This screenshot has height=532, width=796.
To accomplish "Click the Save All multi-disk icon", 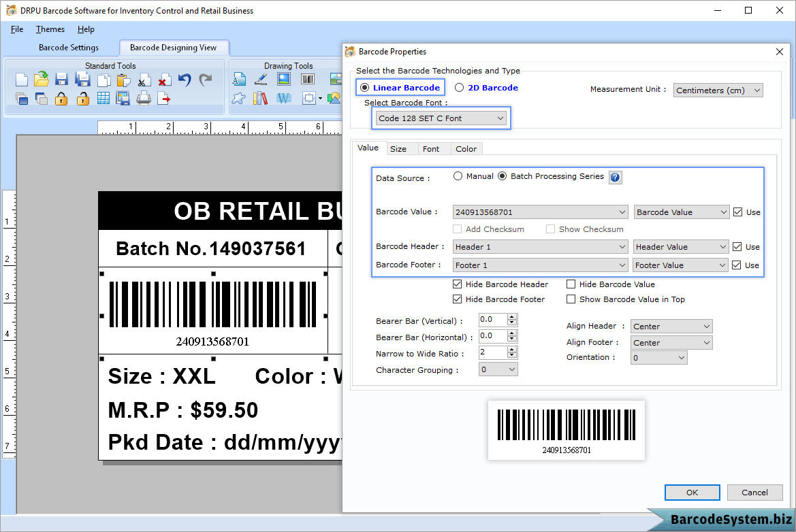I will pos(82,80).
